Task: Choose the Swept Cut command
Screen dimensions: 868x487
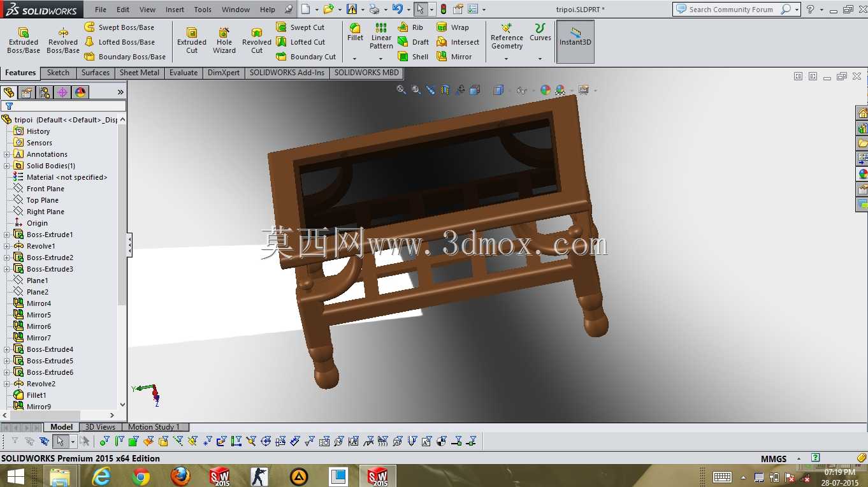Action: coord(300,27)
